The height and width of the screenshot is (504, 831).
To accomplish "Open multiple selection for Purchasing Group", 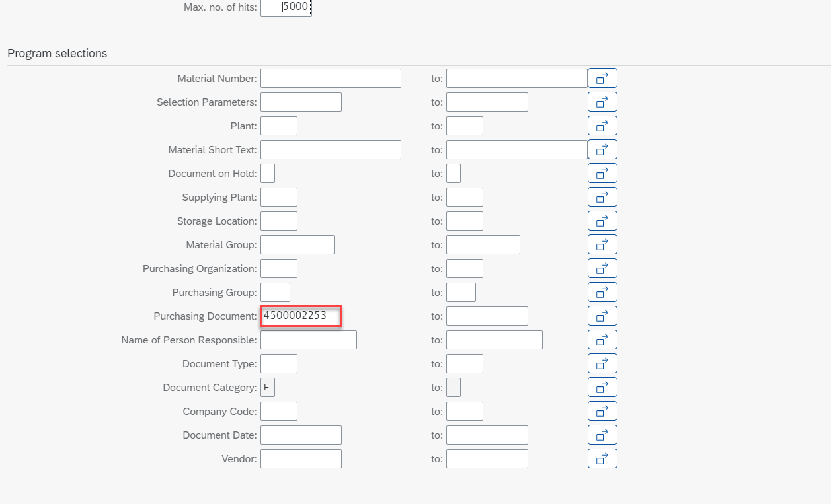I will click(x=602, y=292).
